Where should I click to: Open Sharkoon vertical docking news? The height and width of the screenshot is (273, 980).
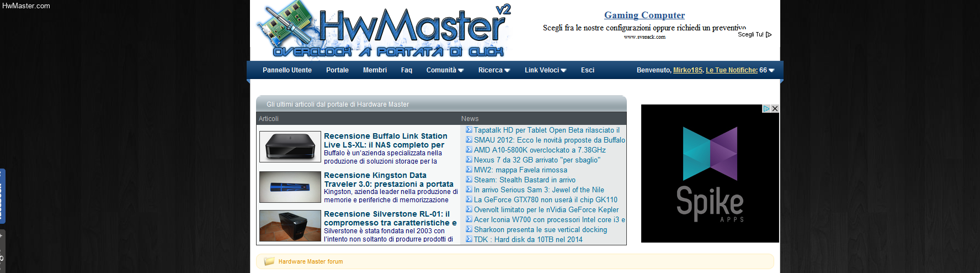click(540, 229)
